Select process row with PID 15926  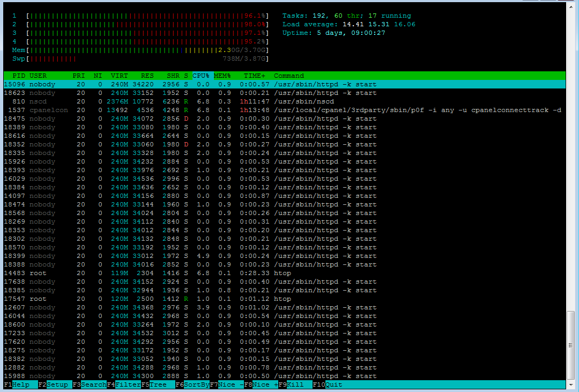tap(284, 161)
